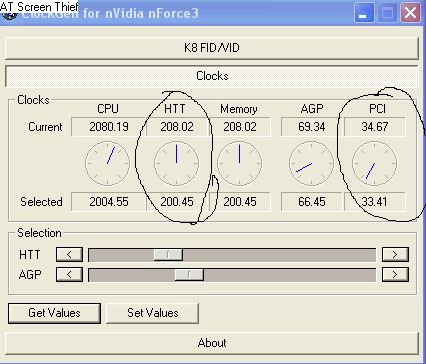
Task: Click the Get Values button
Action: pyautogui.click(x=54, y=313)
